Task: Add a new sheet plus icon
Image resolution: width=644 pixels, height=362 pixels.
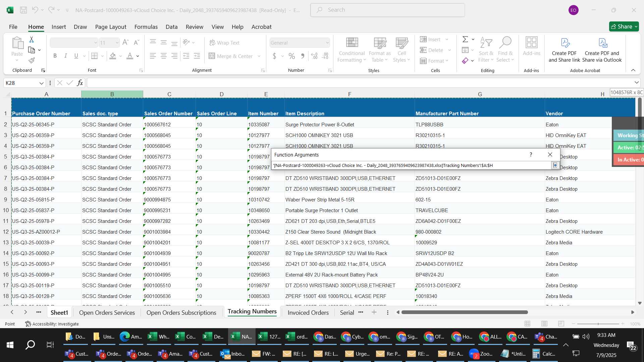Action: point(374,312)
